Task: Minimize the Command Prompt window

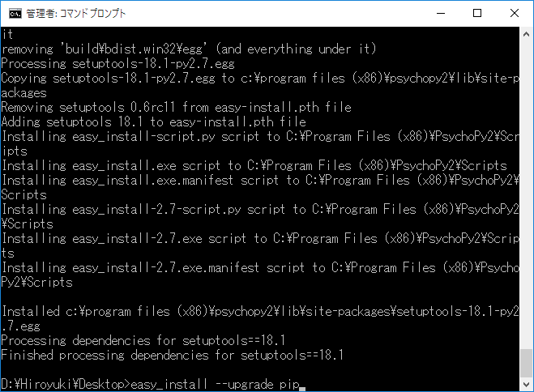Action: pos(441,13)
